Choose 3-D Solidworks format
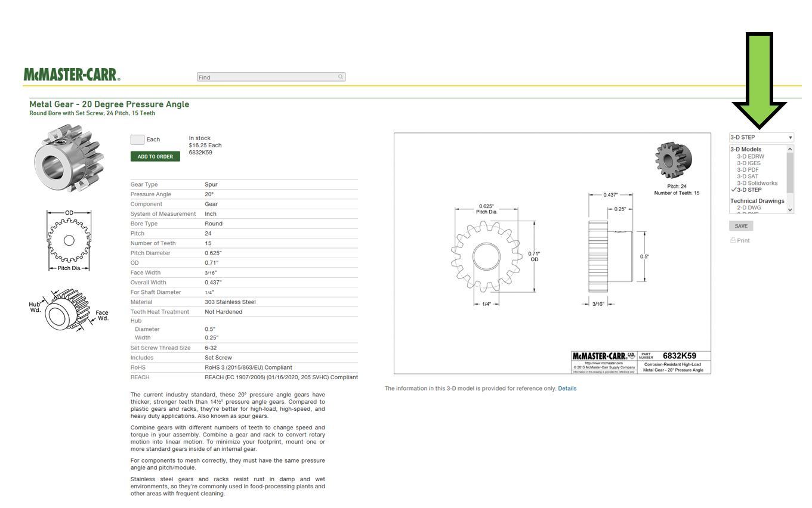 tap(757, 183)
